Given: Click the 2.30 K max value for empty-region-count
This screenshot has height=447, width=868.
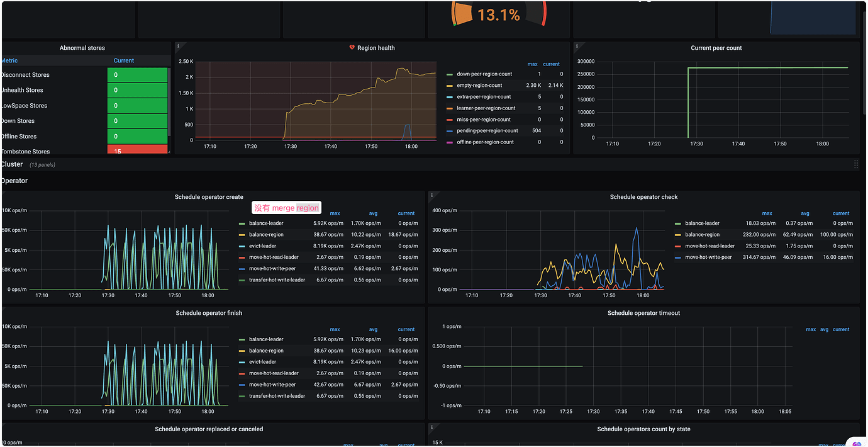Looking at the screenshot, I should pos(533,86).
